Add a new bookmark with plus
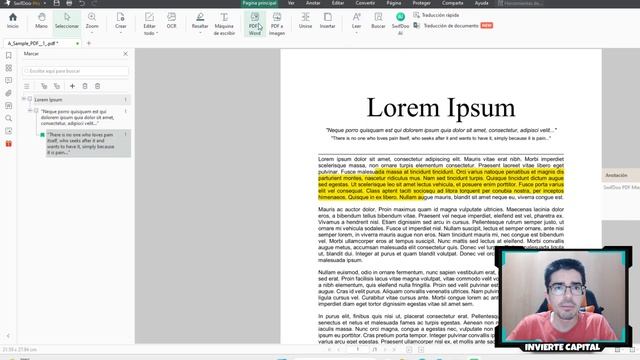Image resolution: width=640 pixels, height=360 pixels. coord(72,86)
